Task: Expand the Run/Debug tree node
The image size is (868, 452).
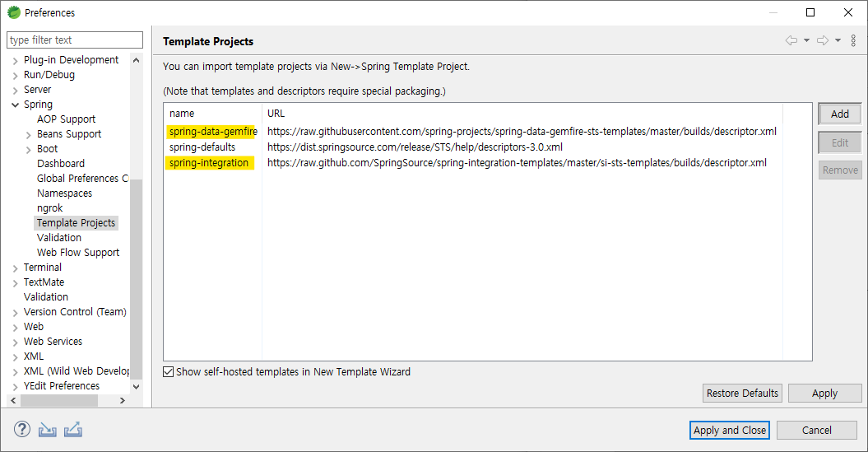Action: tap(15, 76)
